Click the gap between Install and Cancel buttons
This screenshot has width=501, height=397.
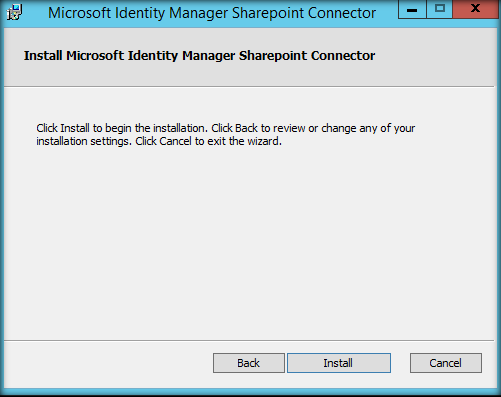coord(400,363)
